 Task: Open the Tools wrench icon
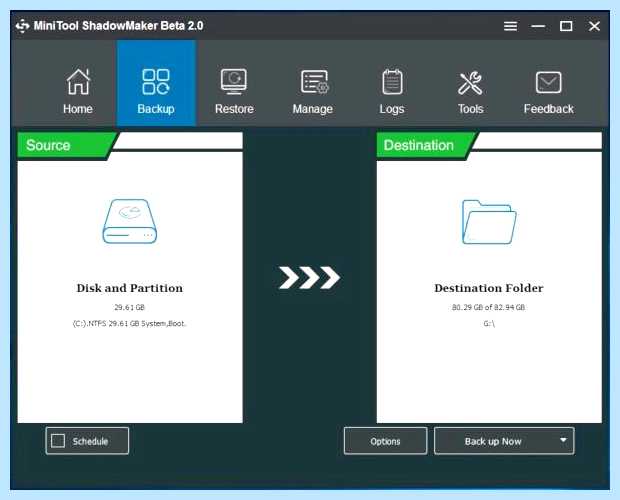(x=470, y=83)
